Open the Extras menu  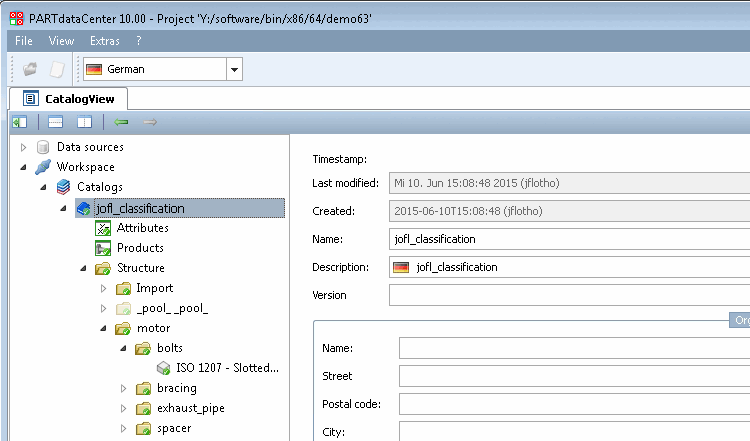point(104,41)
